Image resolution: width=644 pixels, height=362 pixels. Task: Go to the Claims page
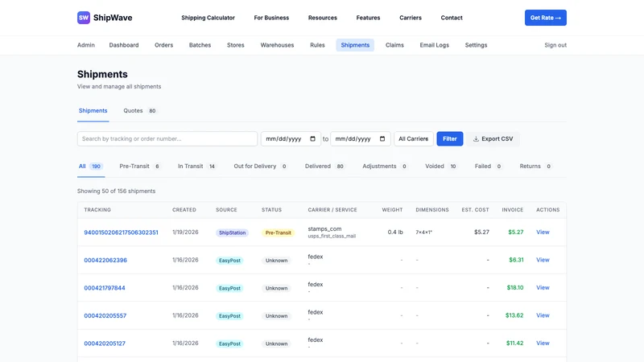394,45
